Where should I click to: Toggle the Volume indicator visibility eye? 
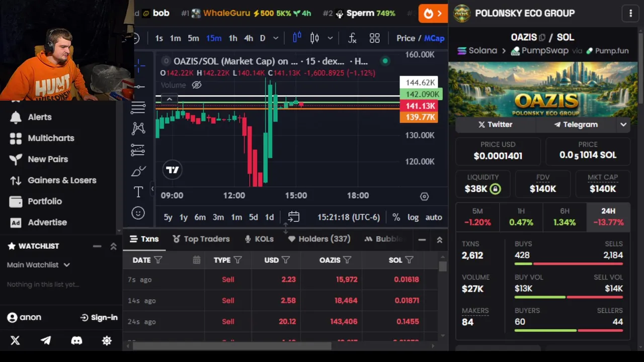click(196, 85)
